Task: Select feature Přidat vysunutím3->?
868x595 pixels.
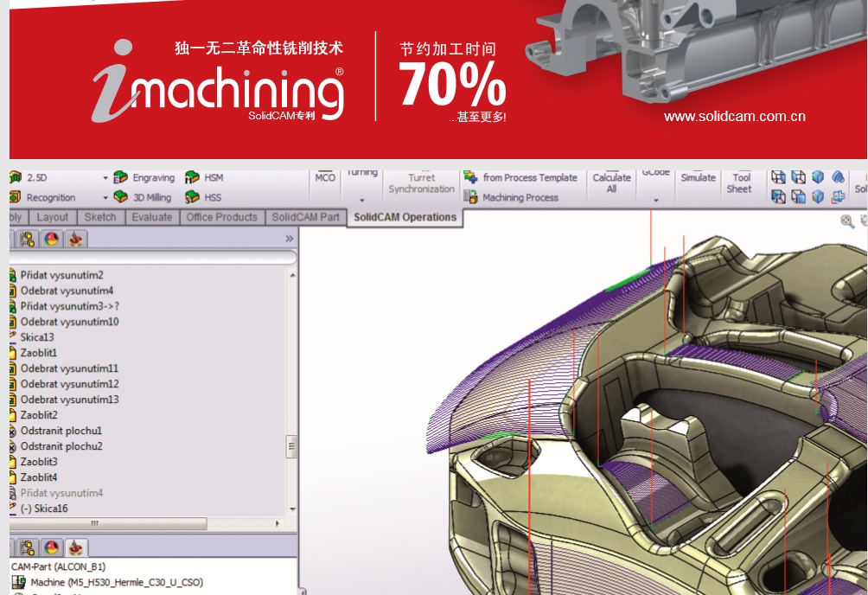Action: click(x=70, y=306)
